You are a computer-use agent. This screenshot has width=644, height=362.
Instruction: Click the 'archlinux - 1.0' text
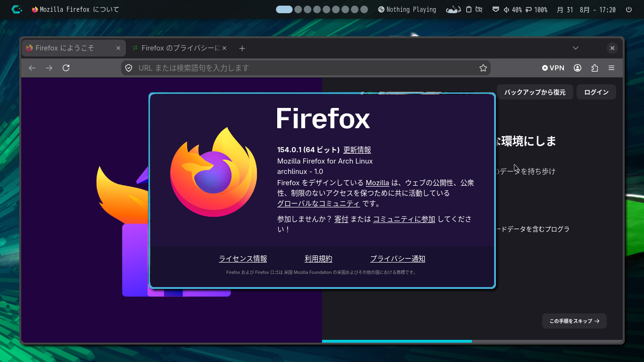(x=300, y=172)
